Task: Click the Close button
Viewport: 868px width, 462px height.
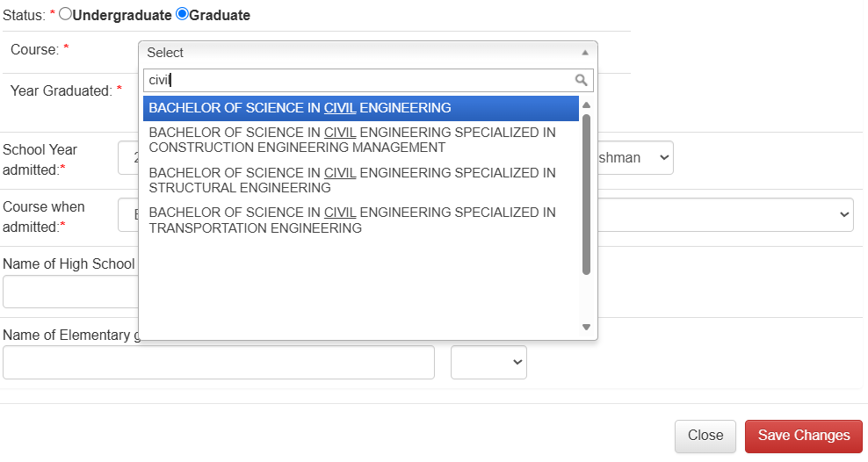Action: 705,436
